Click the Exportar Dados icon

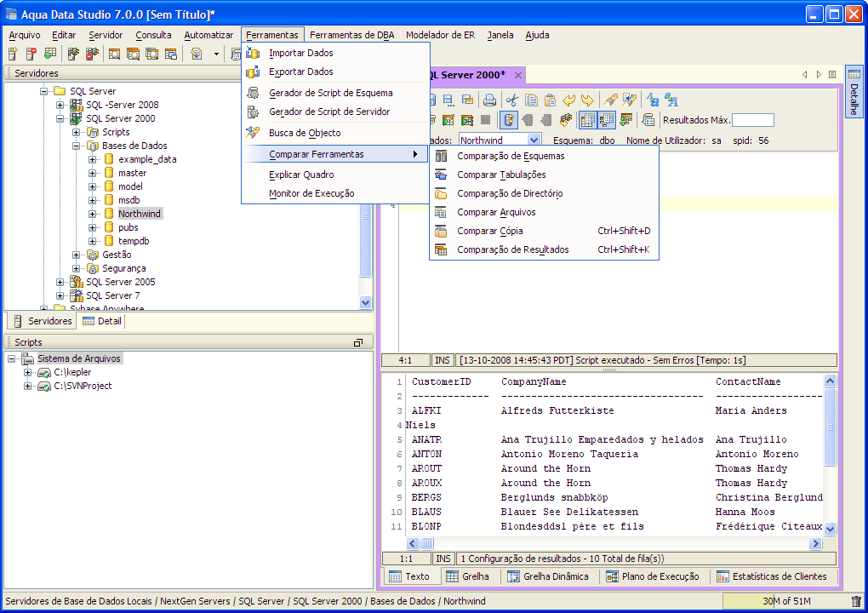[x=253, y=72]
